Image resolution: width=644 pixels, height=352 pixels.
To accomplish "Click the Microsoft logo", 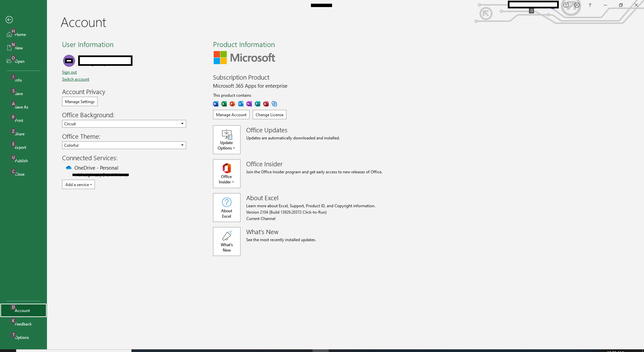I will pyautogui.click(x=244, y=58).
